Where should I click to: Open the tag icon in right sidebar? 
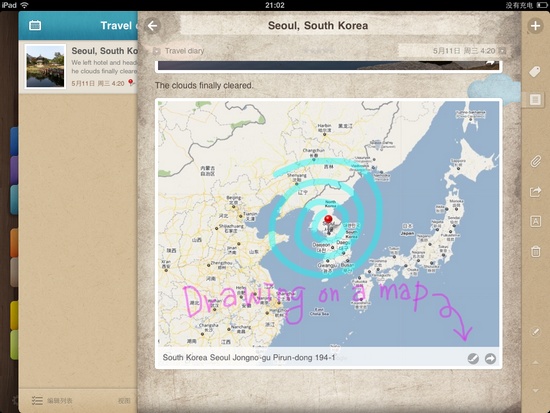point(535,72)
